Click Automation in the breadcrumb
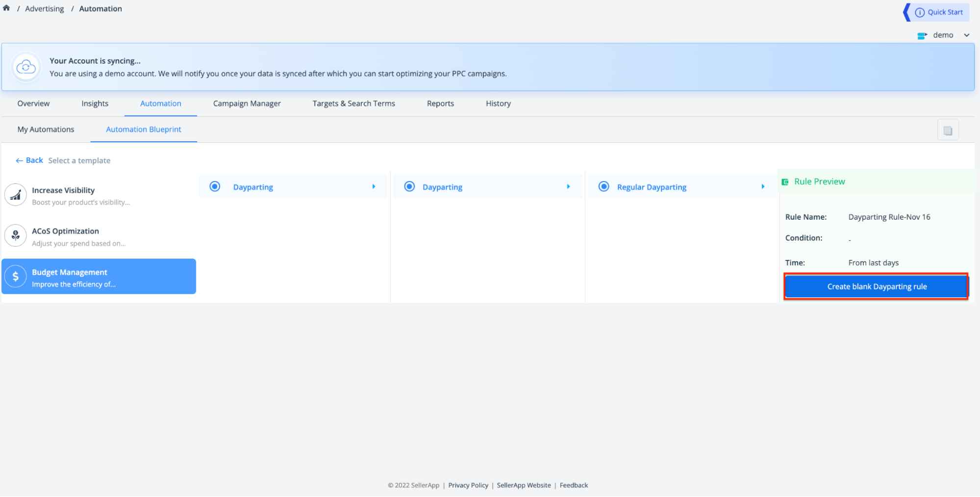The image size is (980, 497). (101, 9)
